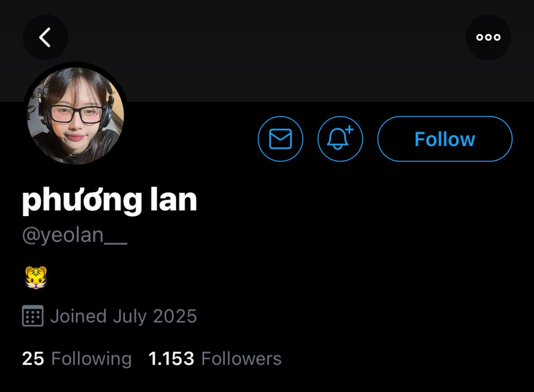The height and width of the screenshot is (392, 534).
Task: Click the tiger emoji in the bio
Action: coord(36,278)
